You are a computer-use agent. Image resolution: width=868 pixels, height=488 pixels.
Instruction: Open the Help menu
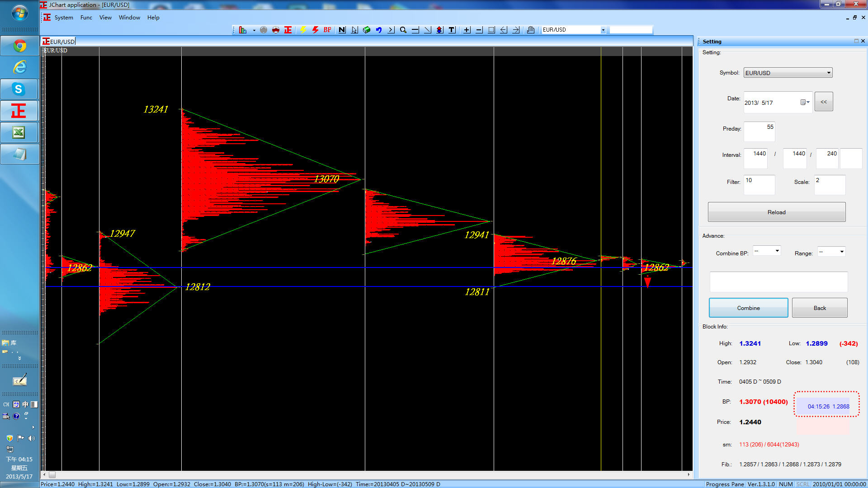click(x=153, y=18)
